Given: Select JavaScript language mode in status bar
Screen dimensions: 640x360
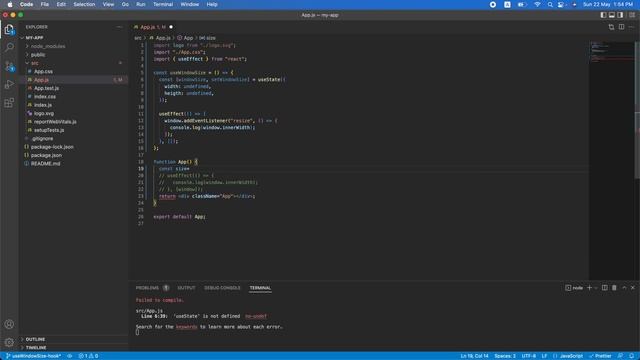Looking at the screenshot, I should [571, 356].
